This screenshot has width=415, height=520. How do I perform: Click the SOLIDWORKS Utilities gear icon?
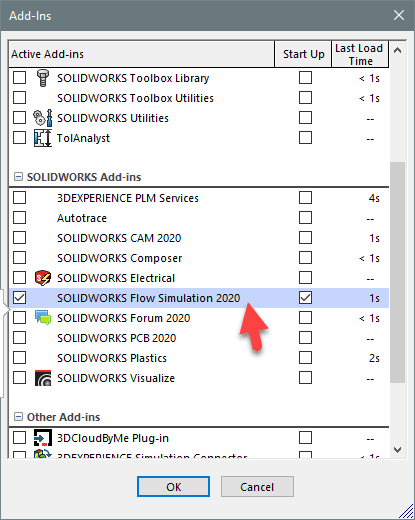(43, 118)
